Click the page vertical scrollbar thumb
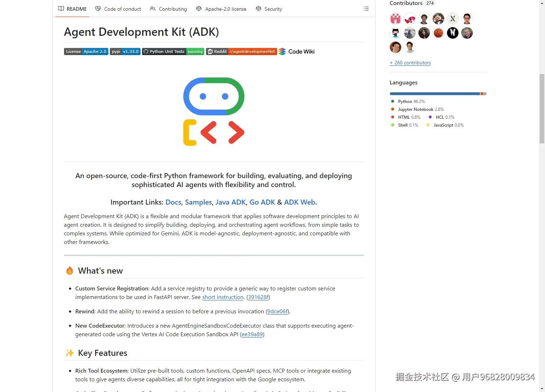 point(542,108)
